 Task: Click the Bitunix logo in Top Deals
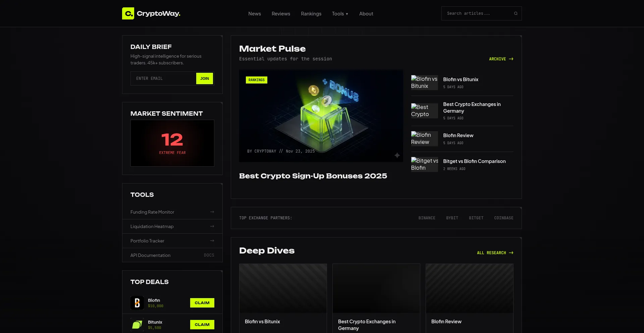tap(137, 325)
